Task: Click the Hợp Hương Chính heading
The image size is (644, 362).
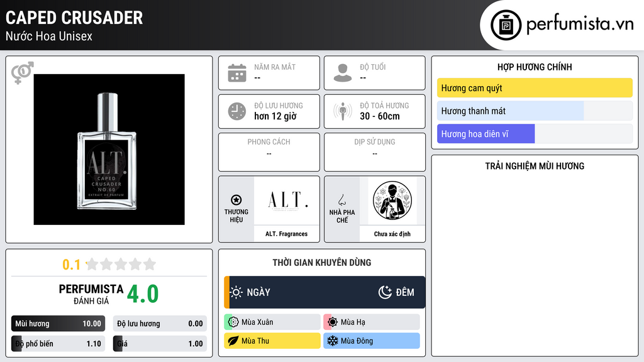Action: [x=535, y=67]
